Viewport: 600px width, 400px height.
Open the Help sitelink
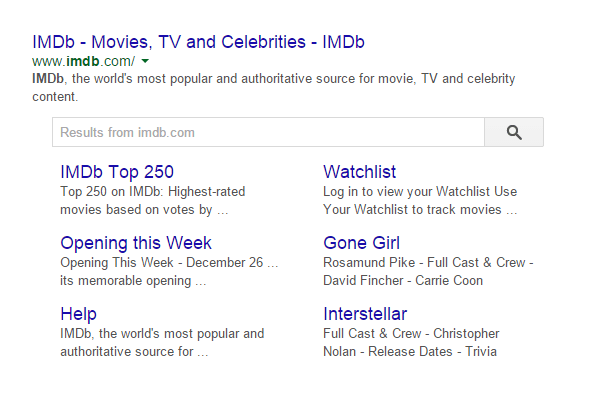coord(78,314)
